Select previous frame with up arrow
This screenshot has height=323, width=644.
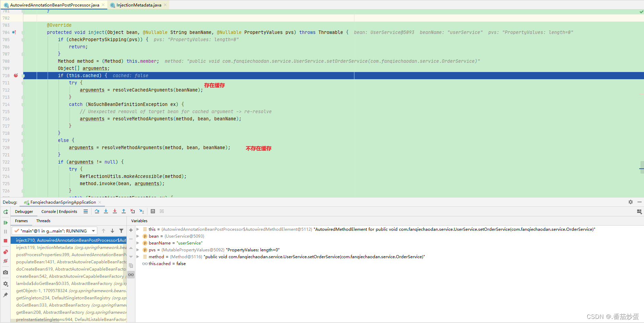coord(104,231)
